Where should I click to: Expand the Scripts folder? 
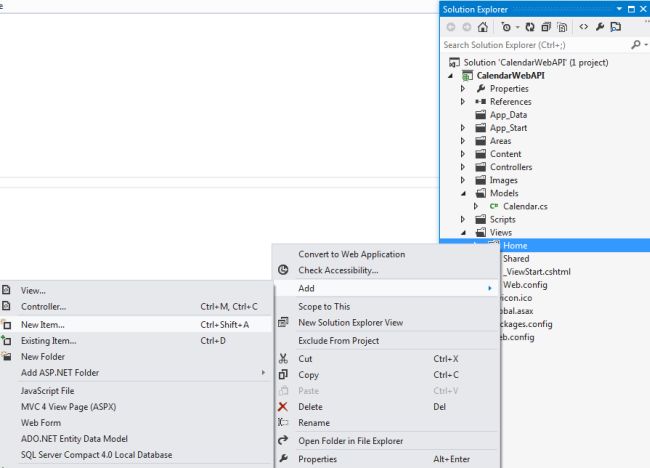click(x=463, y=219)
